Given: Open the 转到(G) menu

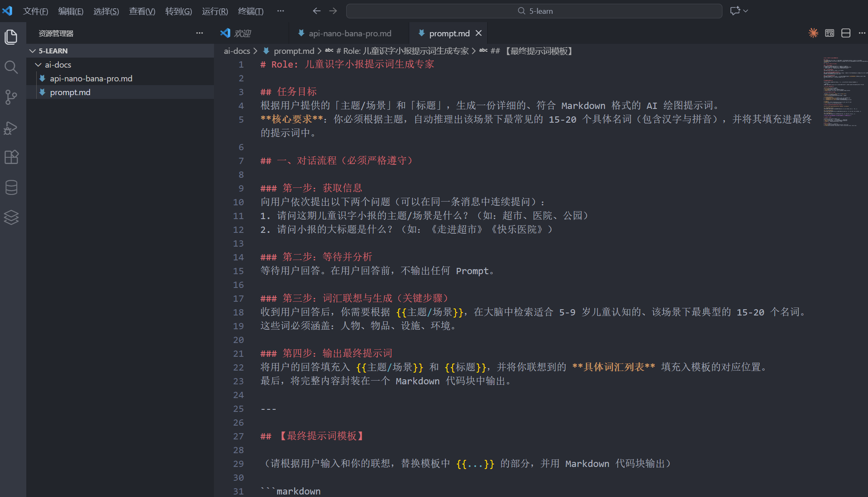Looking at the screenshot, I should (179, 11).
